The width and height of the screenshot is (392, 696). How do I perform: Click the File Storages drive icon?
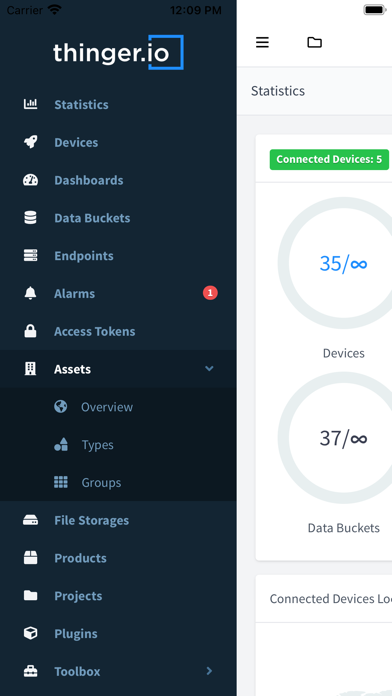[x=30, y=520]
